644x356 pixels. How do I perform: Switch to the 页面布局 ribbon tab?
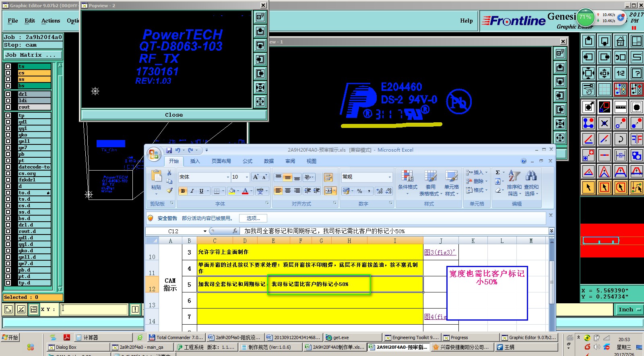click(221, 161)
